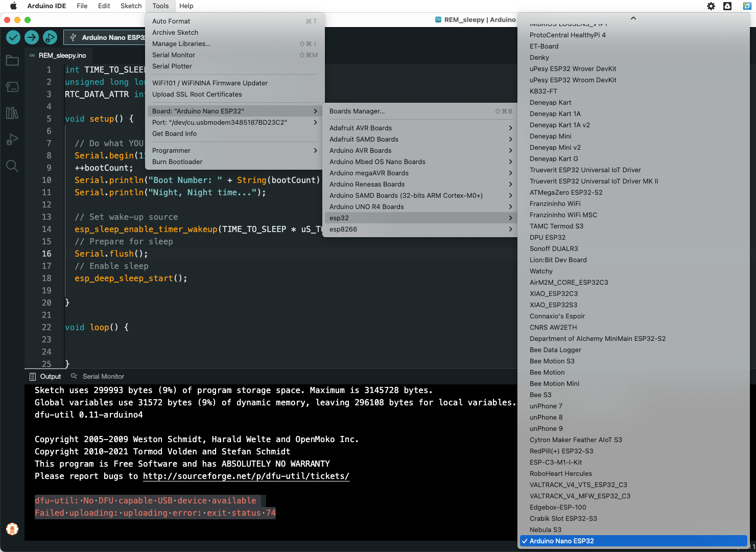Select Watchy board
Viewport: 756px width, 552px height.
click(x=633, y=271)
